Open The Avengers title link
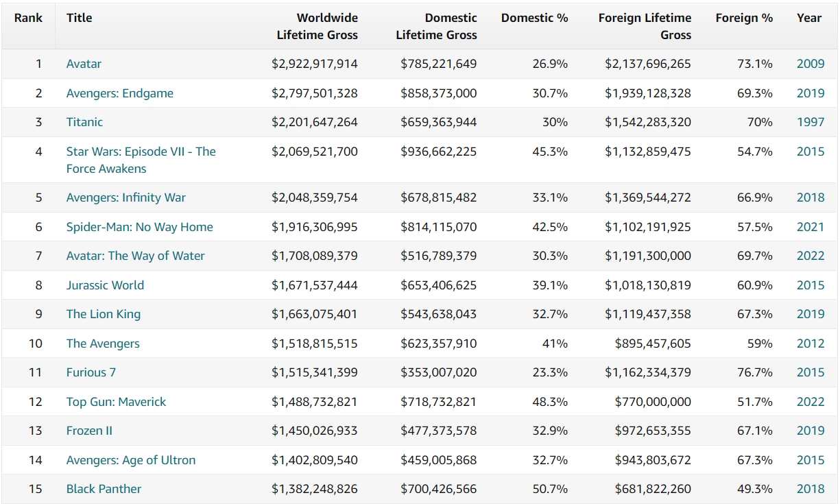840x504 pixels. [x=103, y=344]
